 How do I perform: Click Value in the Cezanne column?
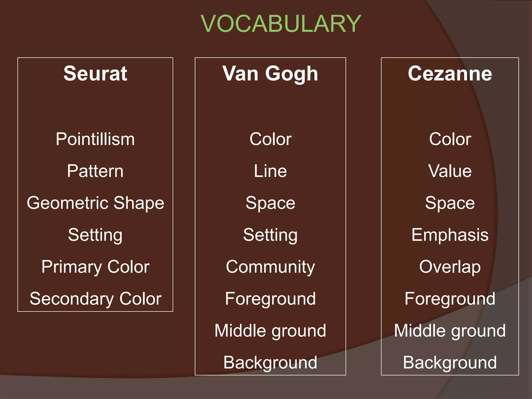tap(450, 171)
